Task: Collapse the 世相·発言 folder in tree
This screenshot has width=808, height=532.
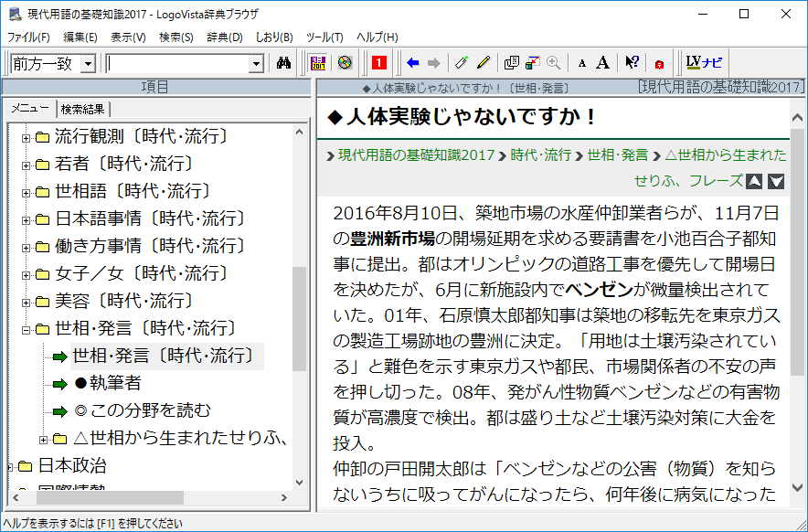Action: point(27,329)
